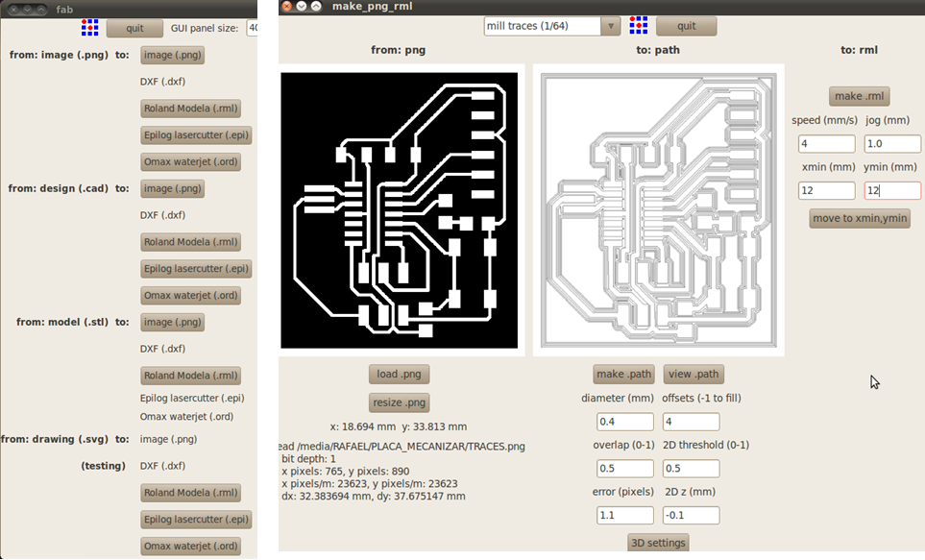Click the overlap (0-1) input field
The height and width of the screenshot is (560, 925).
[624, 469]
